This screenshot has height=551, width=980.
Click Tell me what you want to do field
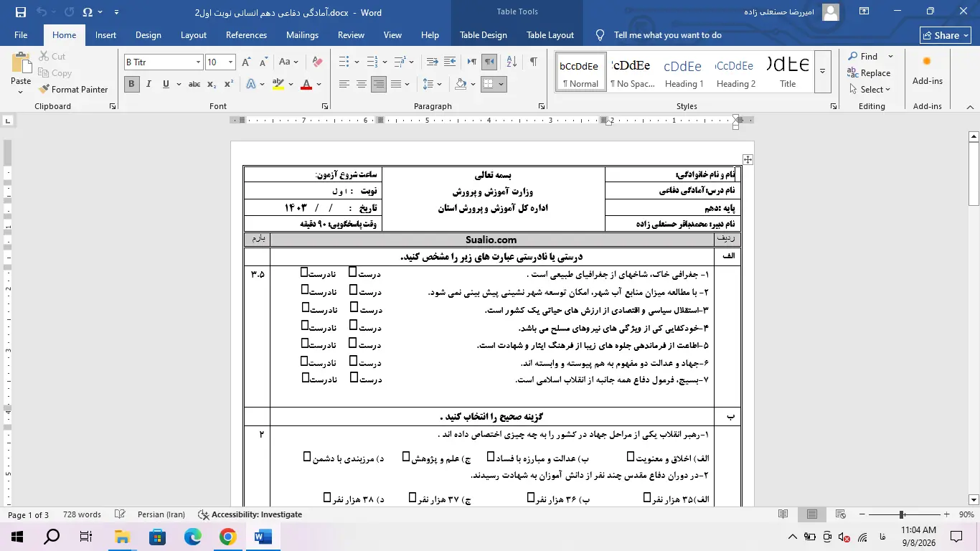tap(667, 35)
